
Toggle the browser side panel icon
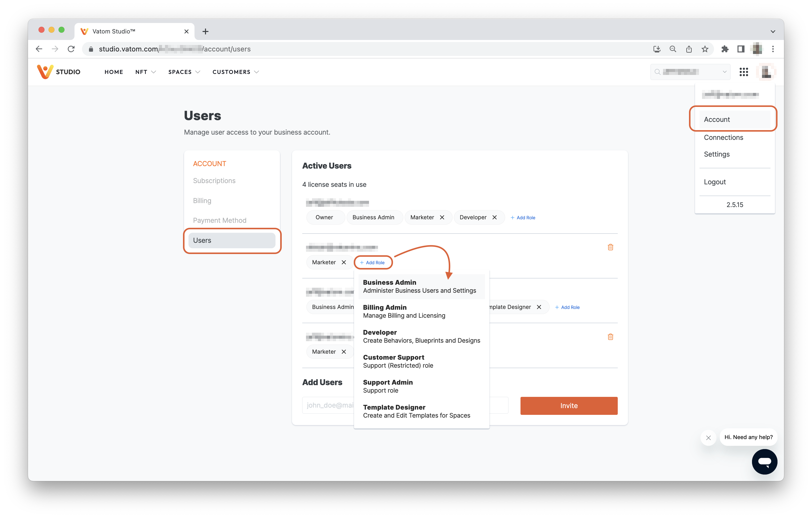(x=741, y=49)
